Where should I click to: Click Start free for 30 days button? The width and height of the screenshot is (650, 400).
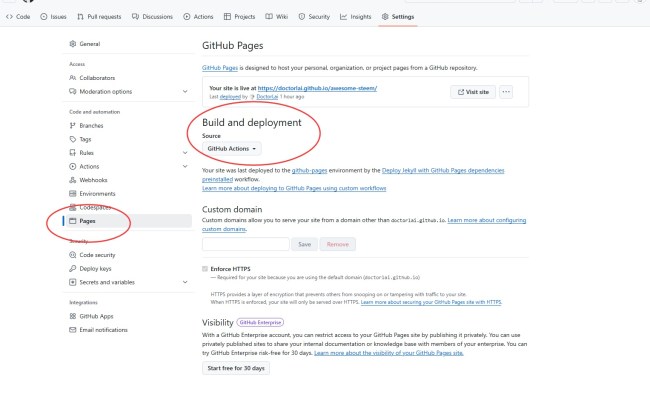[x=236, y=368]
